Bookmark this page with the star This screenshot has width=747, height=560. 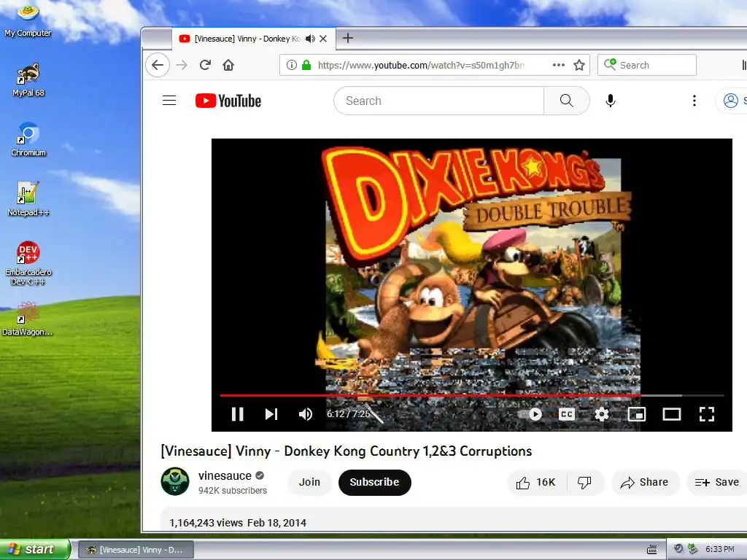click(x=578, y=65)
